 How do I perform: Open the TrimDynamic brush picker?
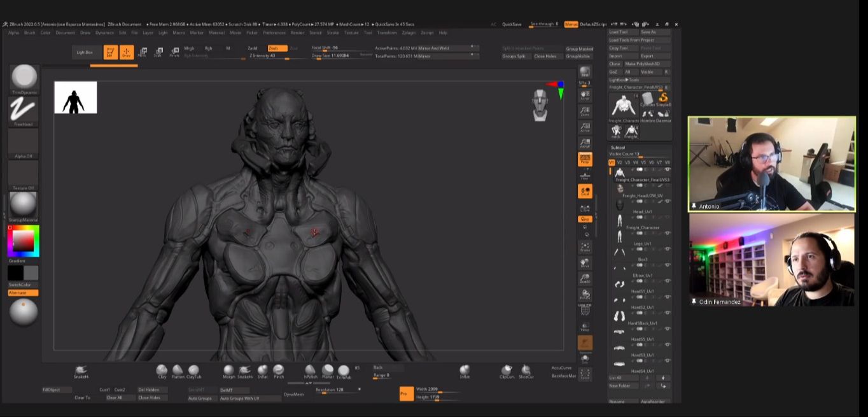(24, 80)
